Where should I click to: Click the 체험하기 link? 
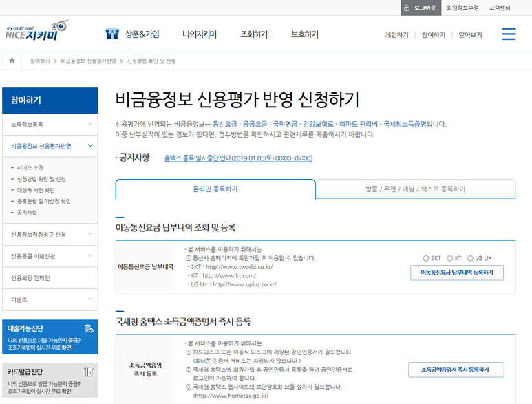[396, 35]
